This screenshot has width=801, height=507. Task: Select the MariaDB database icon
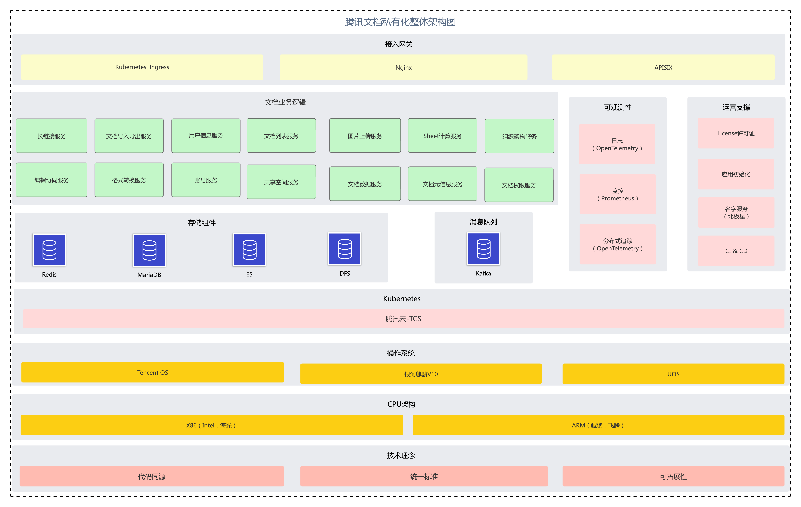pos(149,250)
